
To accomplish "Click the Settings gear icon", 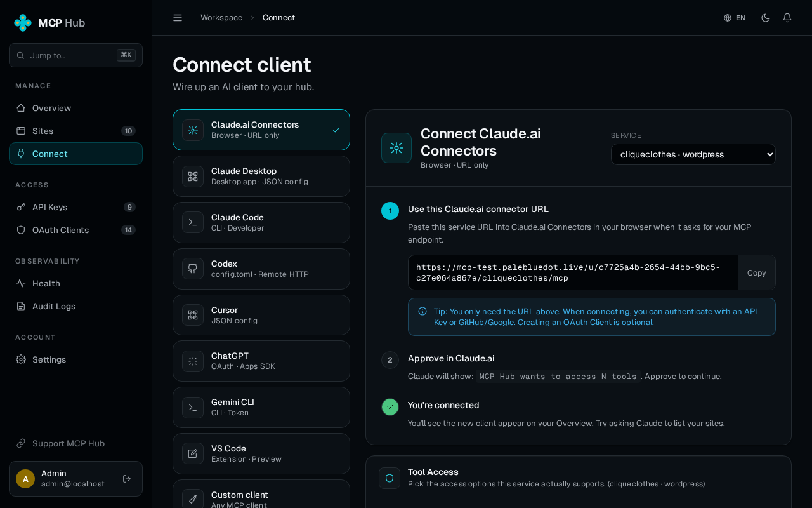I will point(21,359).
